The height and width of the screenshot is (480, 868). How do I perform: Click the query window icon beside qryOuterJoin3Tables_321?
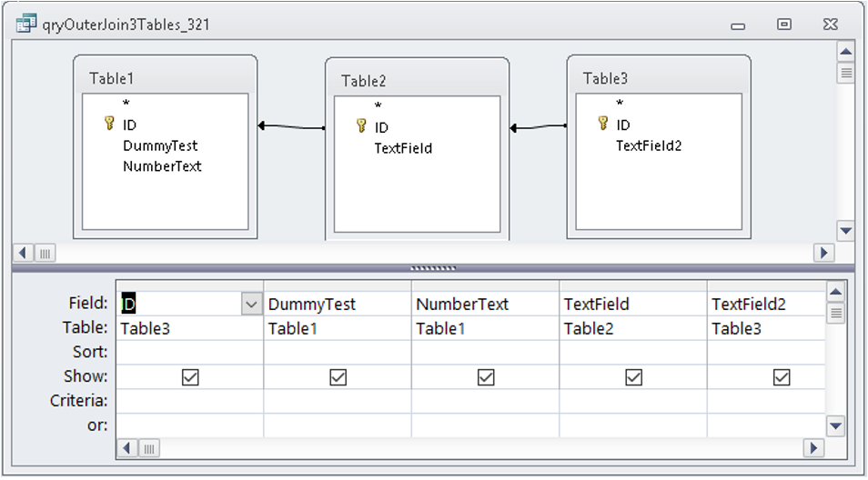[x=26, y=25]
